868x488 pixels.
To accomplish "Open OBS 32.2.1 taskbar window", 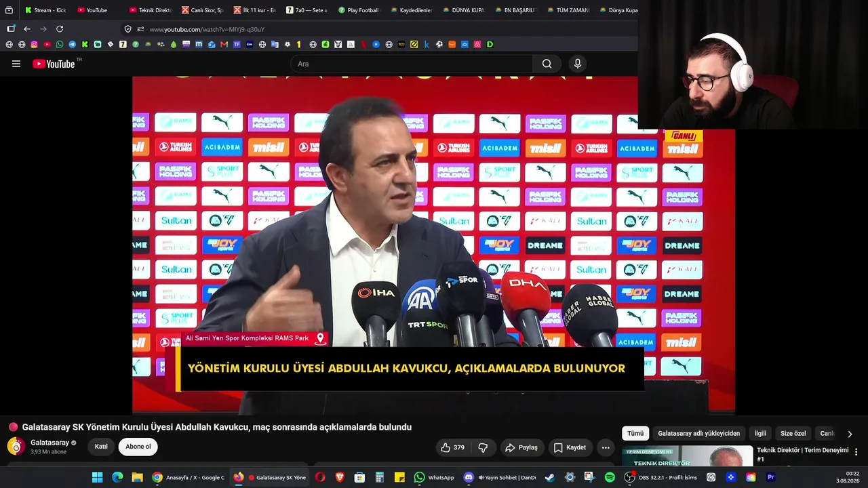I will 661,477.
